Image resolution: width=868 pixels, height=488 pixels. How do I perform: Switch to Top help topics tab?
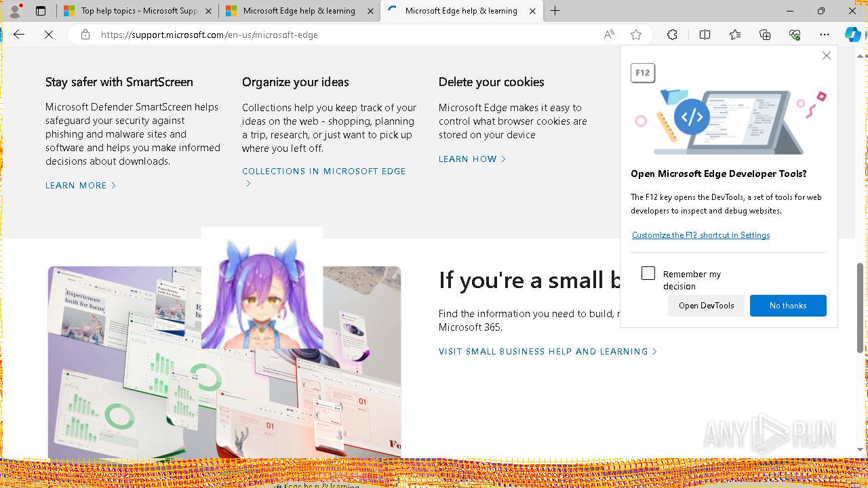click(137, 12)
